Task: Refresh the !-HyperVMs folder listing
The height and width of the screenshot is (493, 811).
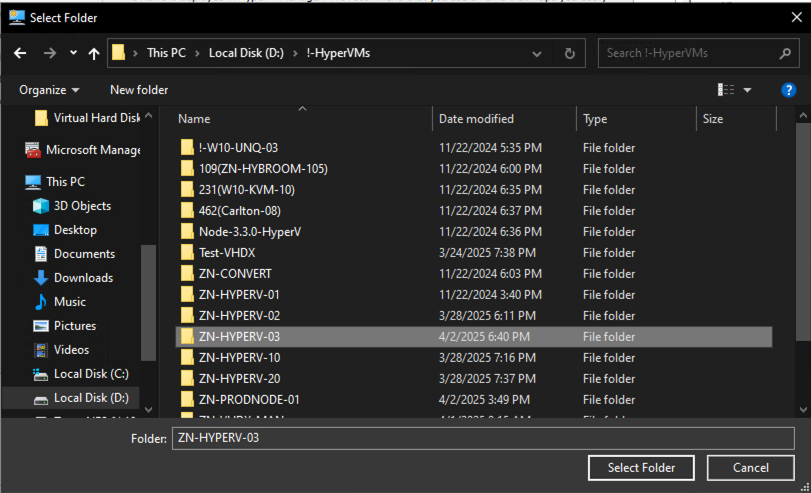Action: [569, 53]
